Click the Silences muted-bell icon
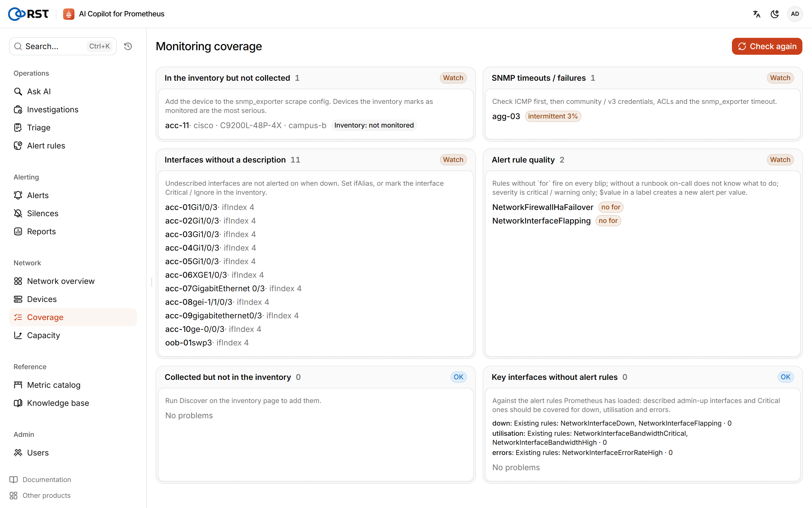The width and height of the screenshot is (812, 508). [18, 213]
